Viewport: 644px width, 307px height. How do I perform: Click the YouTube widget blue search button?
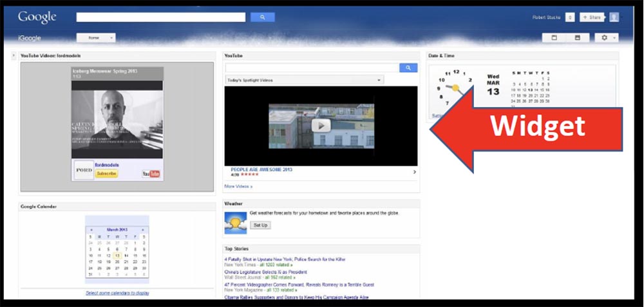click(x=408, y=68)
